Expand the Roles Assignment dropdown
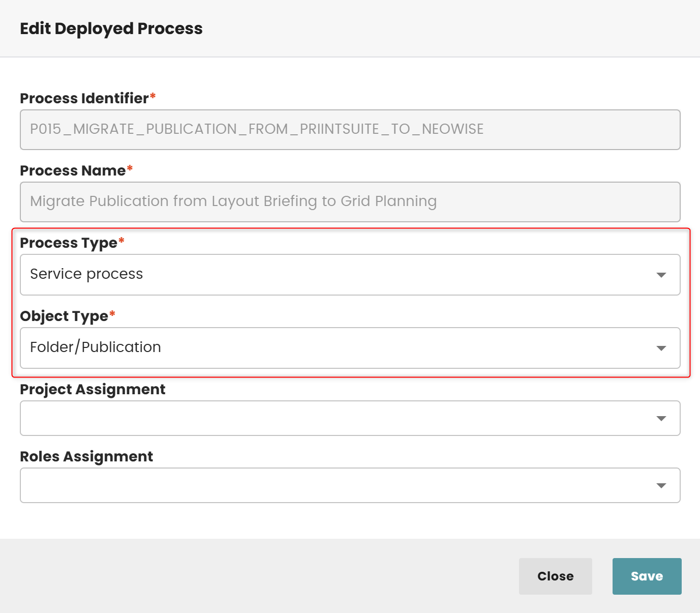The width and height of the screenshot is (700, 613). click(x=350, y=485)
